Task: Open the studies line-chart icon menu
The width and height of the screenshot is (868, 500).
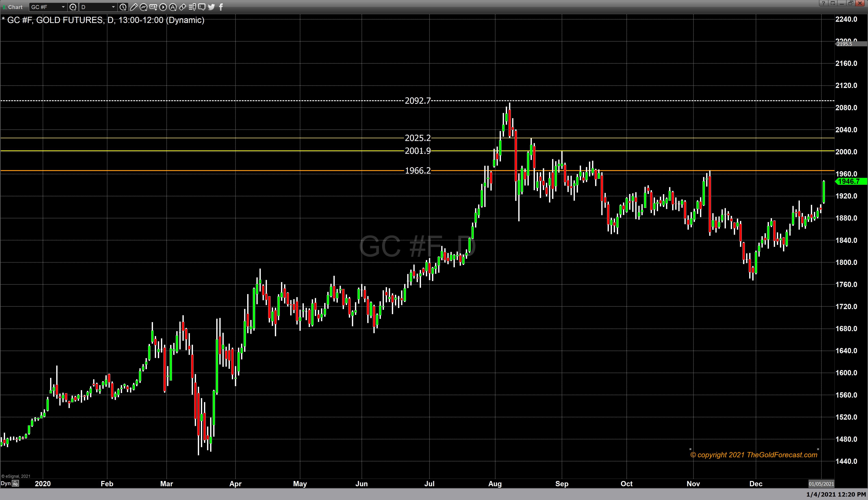Action: click(x=143, y=7)
